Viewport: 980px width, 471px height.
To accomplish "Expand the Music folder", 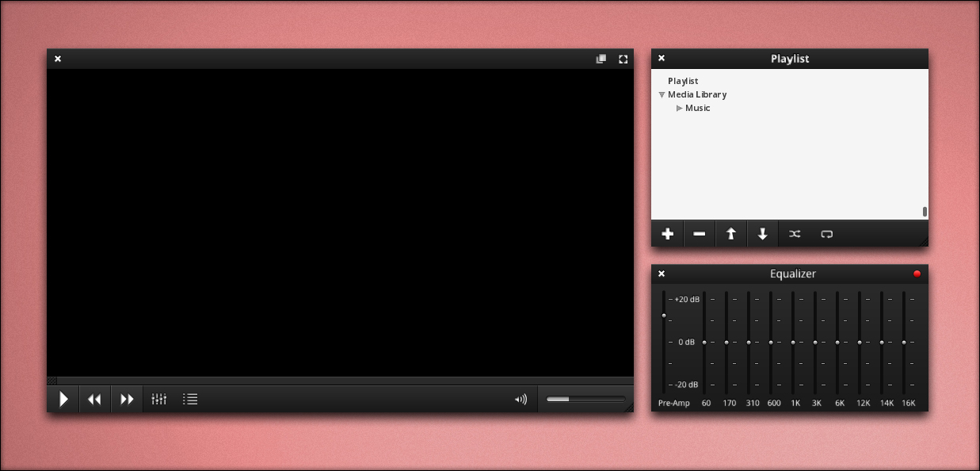I will [679, 108].
